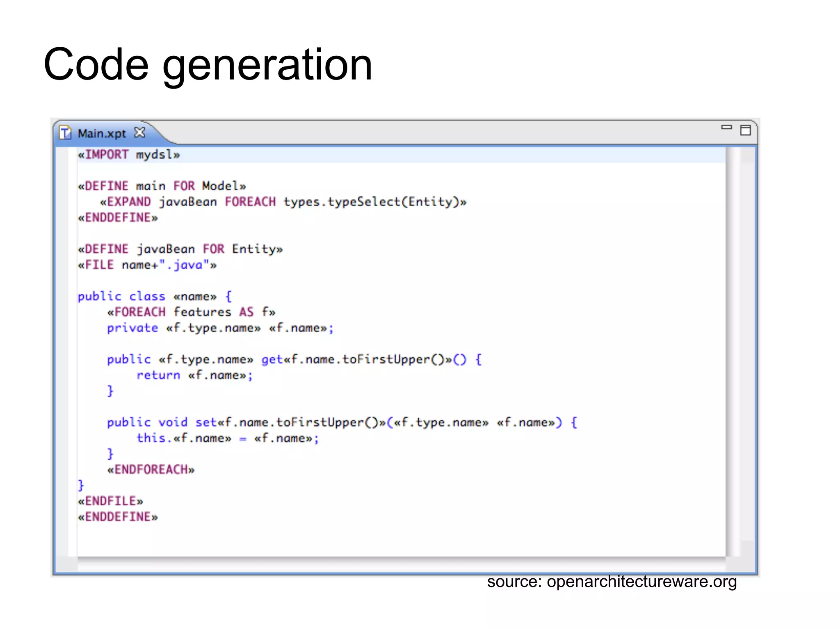Click the «FOREACH features AS f» line
The image size is (840, 630).
[x=191, y=312]
